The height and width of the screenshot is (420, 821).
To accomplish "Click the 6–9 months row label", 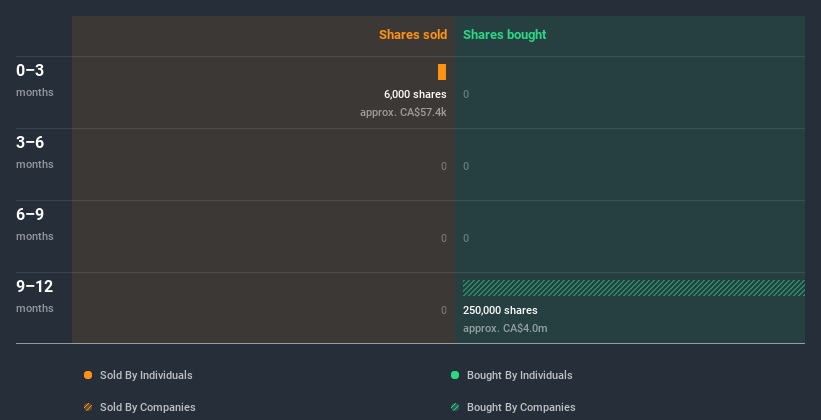I will click(35, 224).
